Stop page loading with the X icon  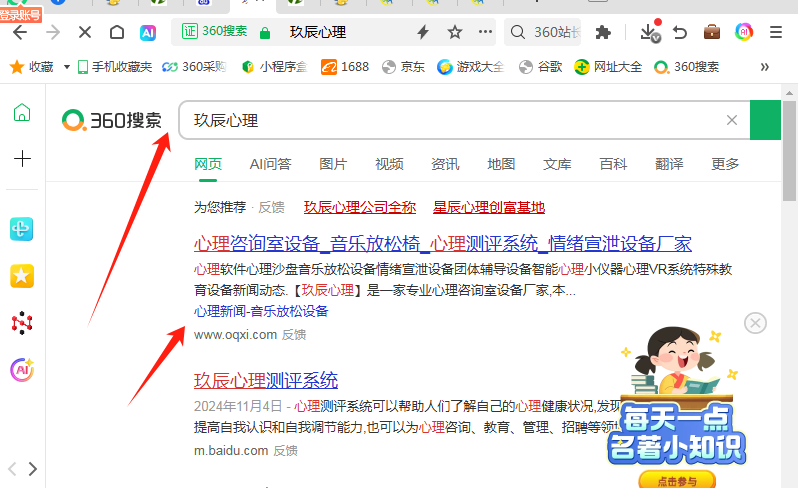pyautogui.click(x=85, y=33)
